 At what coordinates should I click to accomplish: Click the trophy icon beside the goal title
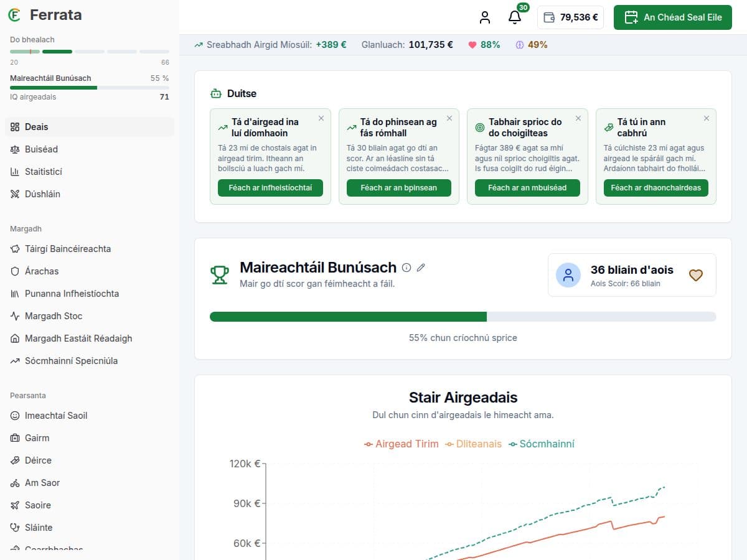(x=220, y=275)
